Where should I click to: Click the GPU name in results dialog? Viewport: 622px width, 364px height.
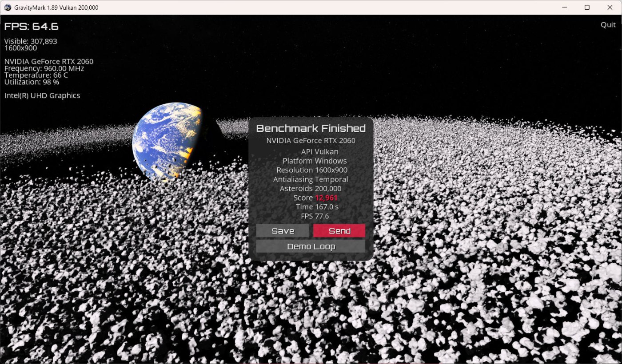(x=311, y=141)
